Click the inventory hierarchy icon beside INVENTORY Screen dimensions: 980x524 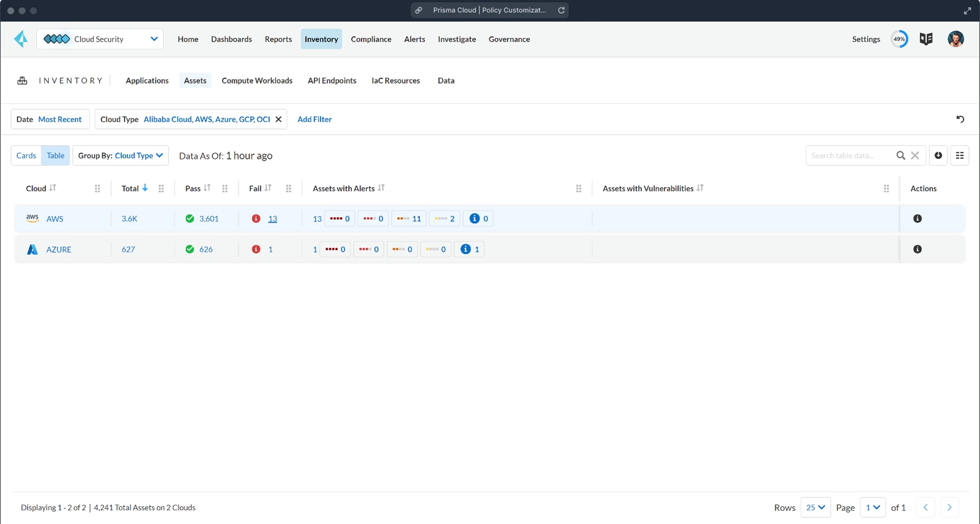coord(22,80)
